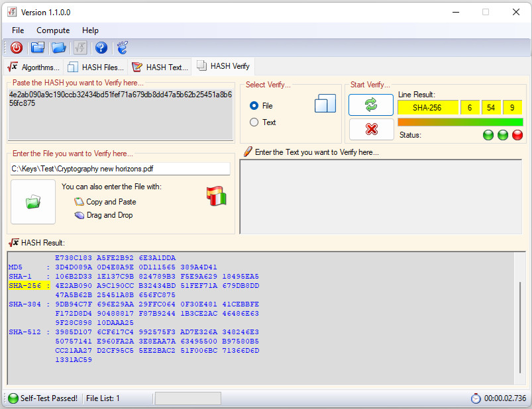Click the file copy icon beside File option
The height and width of the screenshot is (409, 532).
(325, 103)
